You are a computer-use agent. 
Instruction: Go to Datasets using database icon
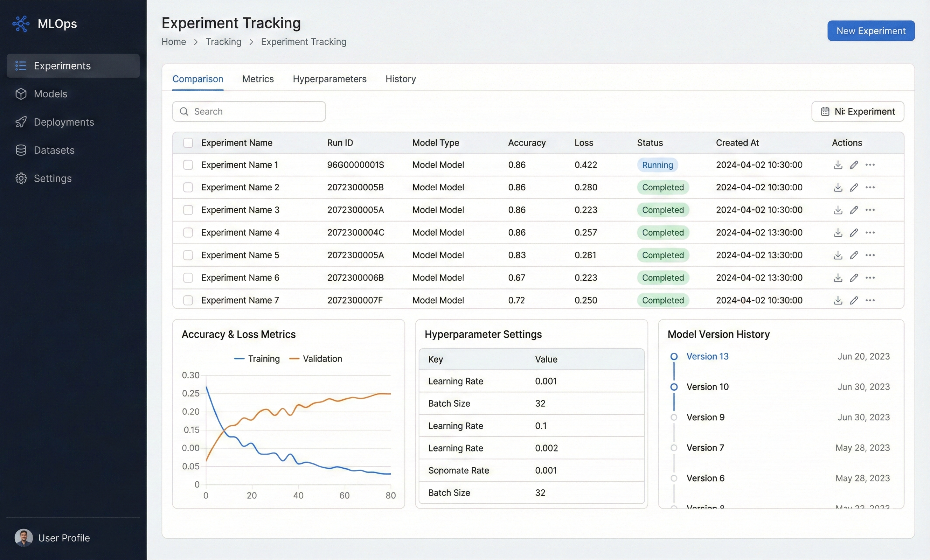[21, 150]
